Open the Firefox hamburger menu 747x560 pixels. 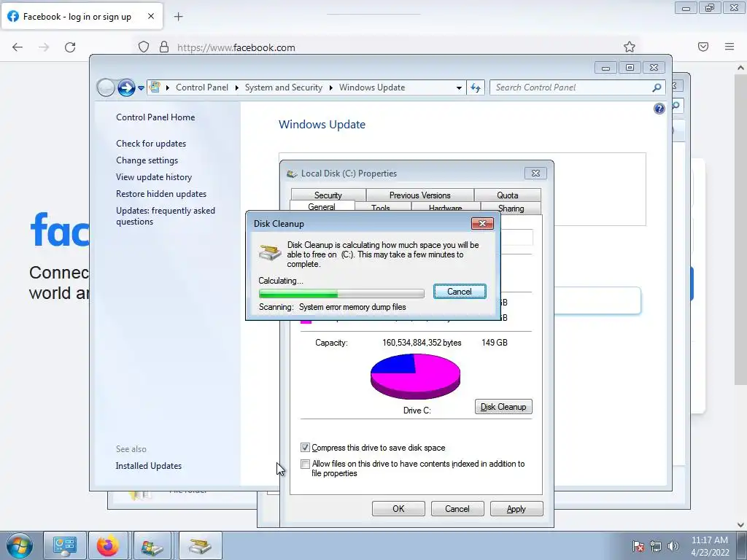click(x=729, y=47)
